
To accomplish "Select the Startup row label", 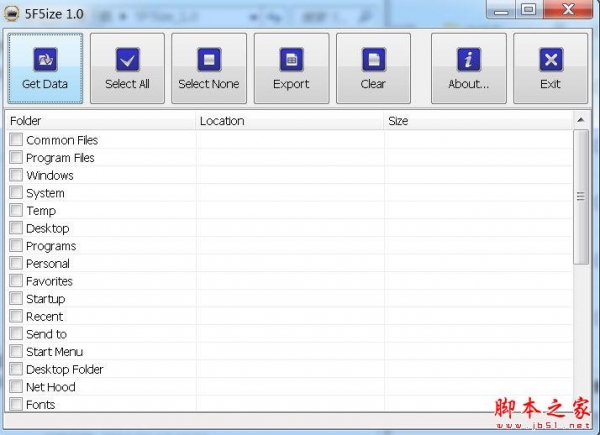I will (x=46, y=299).
